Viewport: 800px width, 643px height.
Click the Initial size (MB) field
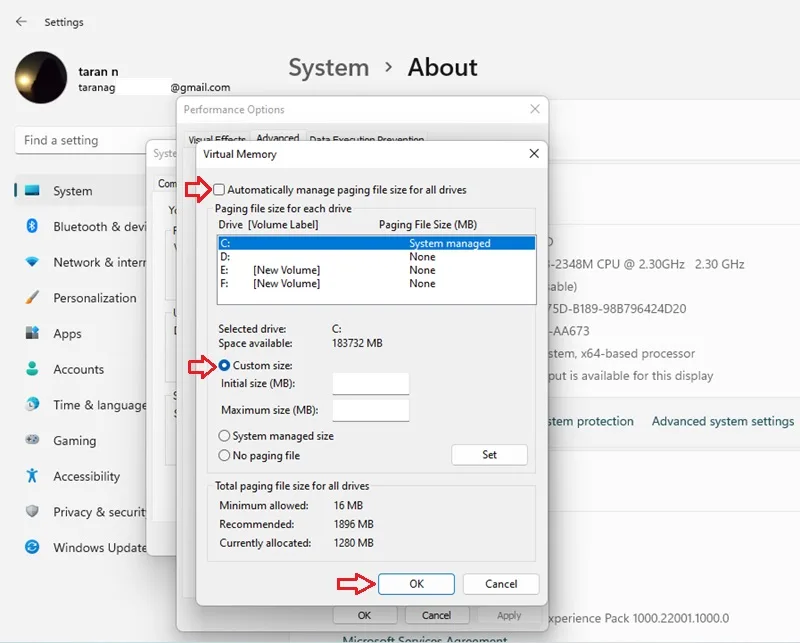[371, 384]
